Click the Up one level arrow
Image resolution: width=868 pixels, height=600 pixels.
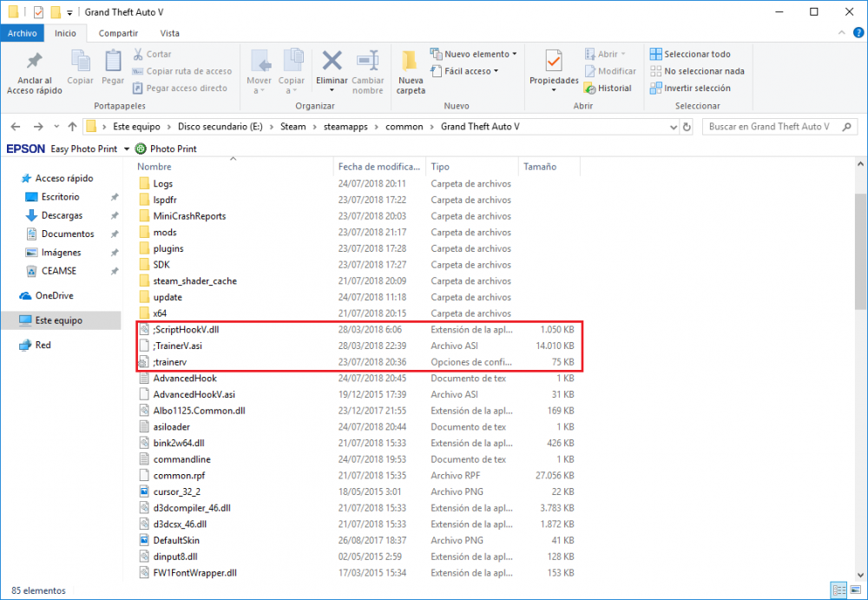coord(73,127)
